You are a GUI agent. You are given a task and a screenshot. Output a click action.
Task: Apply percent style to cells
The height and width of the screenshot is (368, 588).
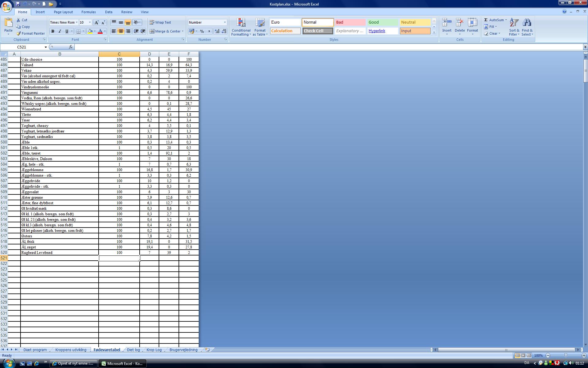[x=202, y=31]
